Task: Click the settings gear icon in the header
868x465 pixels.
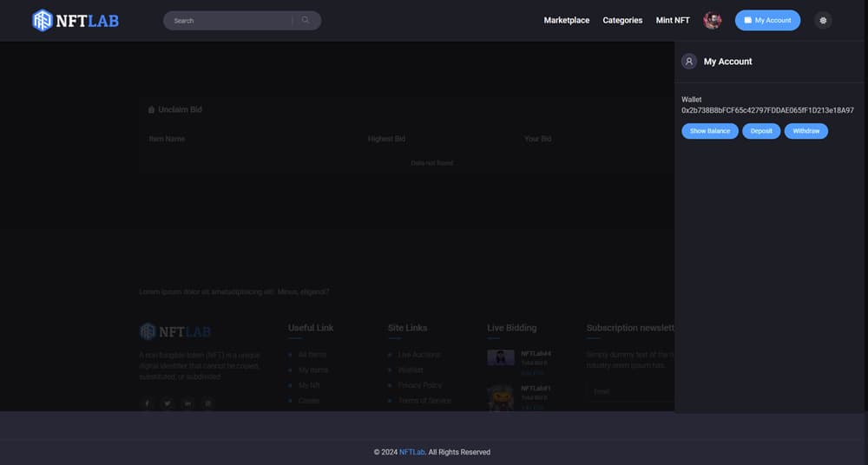Action: coord(823,21)
